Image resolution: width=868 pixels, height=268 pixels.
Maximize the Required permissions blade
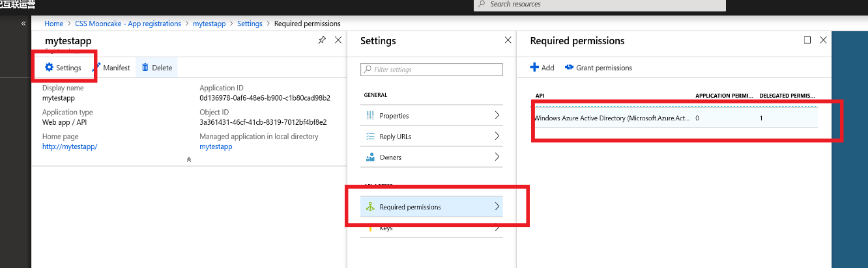807,40
